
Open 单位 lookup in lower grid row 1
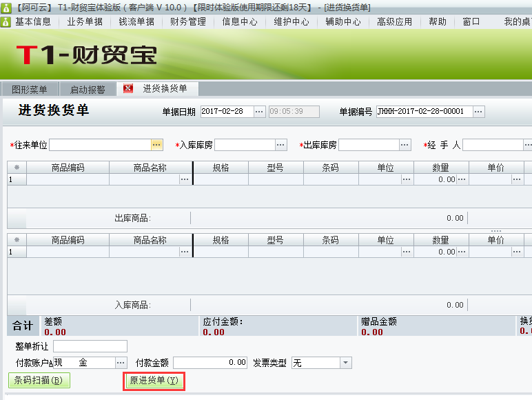(x=407, y=252)
